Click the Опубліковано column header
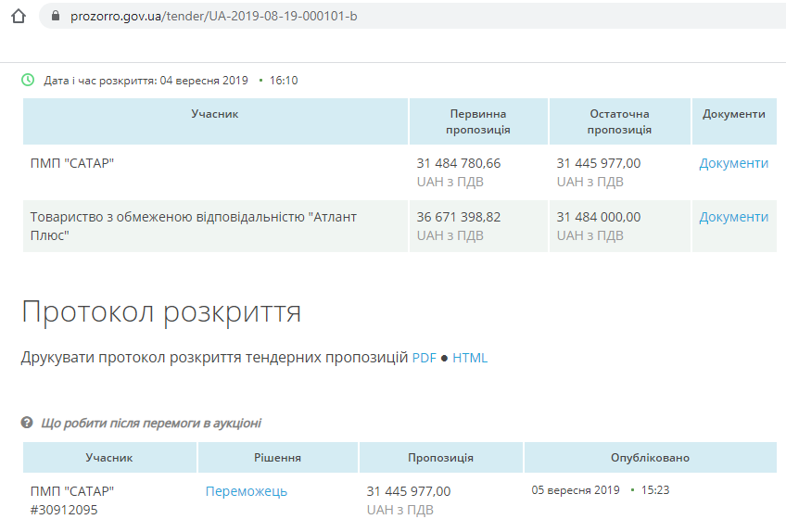The width and height of the screenshot is (786, 532). click(x=649, y=458)
